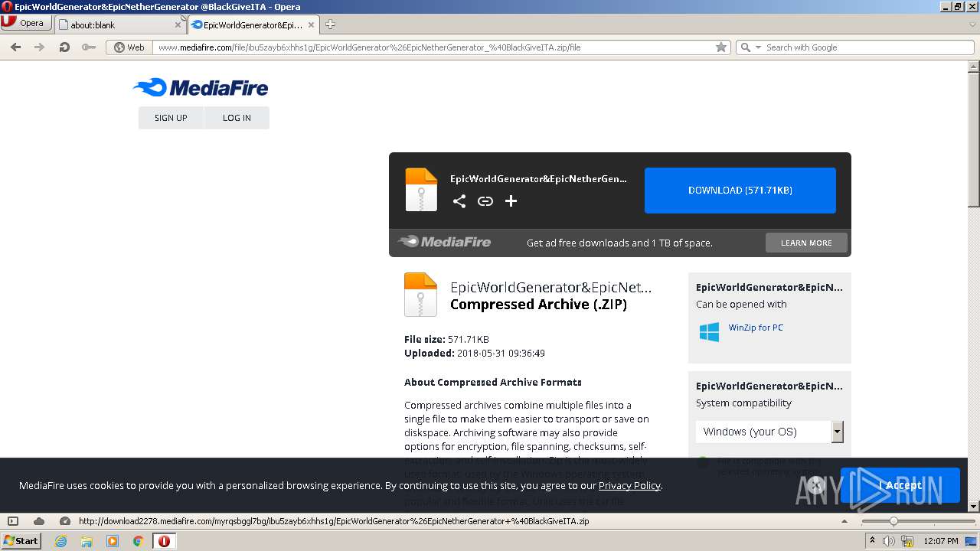Open File Explorer from taskbar
This screenshot has width=980, height=551.
point(87,541)
